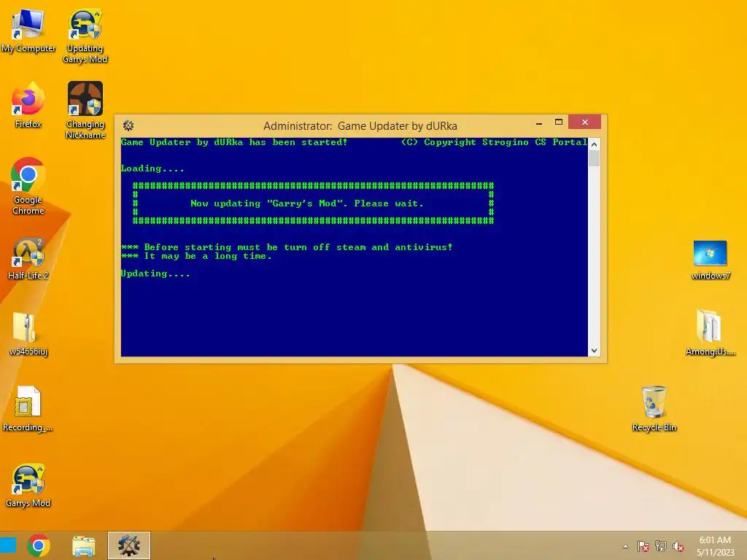Screen dimensions: 747x560
Task: Click the 'turn off steam and antivirus!' warning
Action: (x=368, y=247)
